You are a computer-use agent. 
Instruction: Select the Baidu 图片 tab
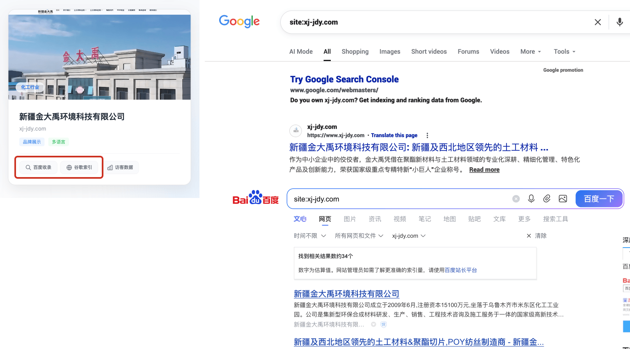click(350, 219)
